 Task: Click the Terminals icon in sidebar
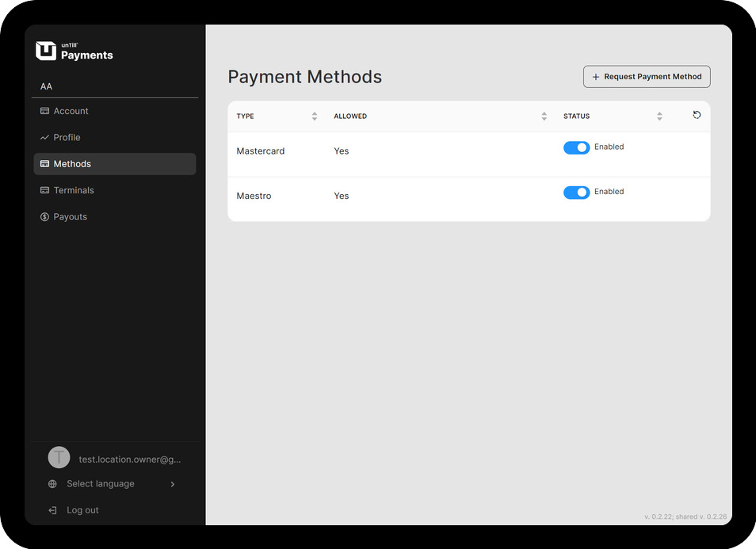coord(44,190)
